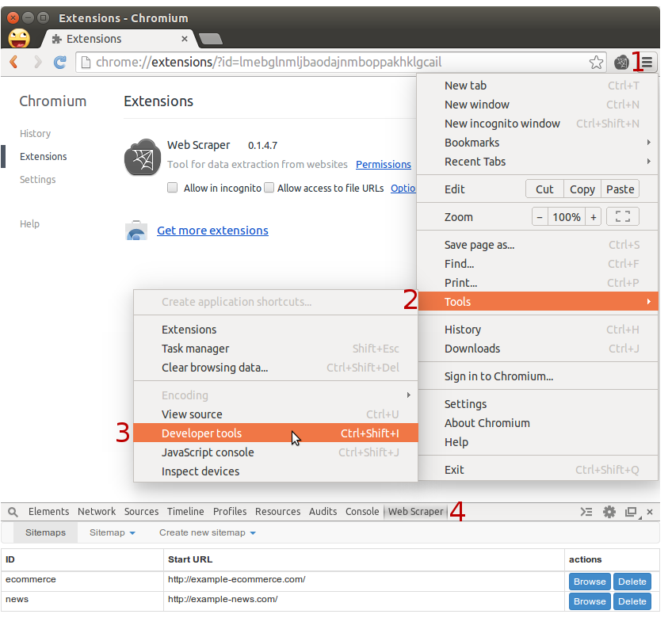Screen dimensions: 672x618
Task: Open the Get more extensions link
Action: point(212,230)
